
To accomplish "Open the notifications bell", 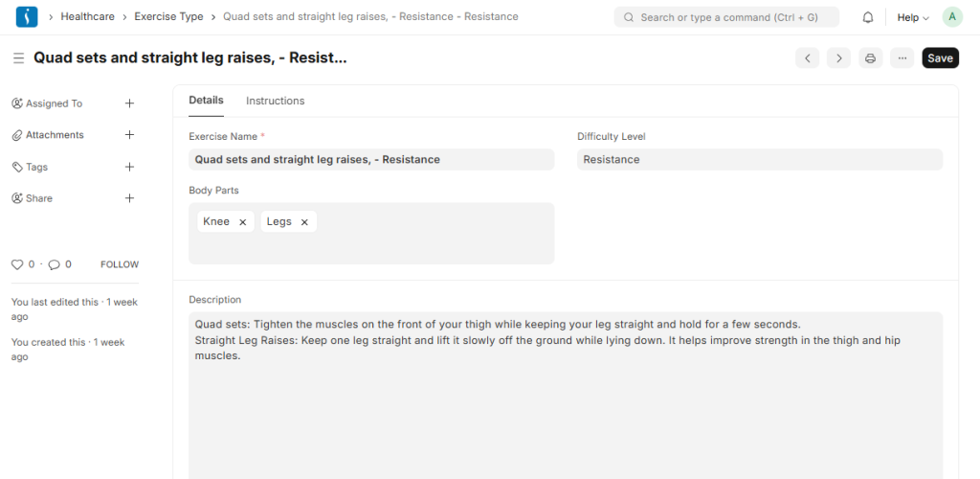I will 868,17.
